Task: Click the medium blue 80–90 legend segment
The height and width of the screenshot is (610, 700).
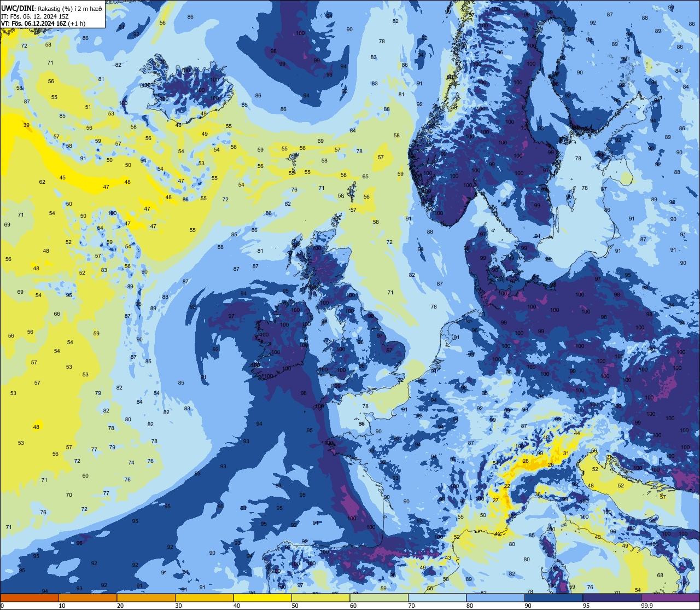Action: pyautogui.click(x=495, y=598)
